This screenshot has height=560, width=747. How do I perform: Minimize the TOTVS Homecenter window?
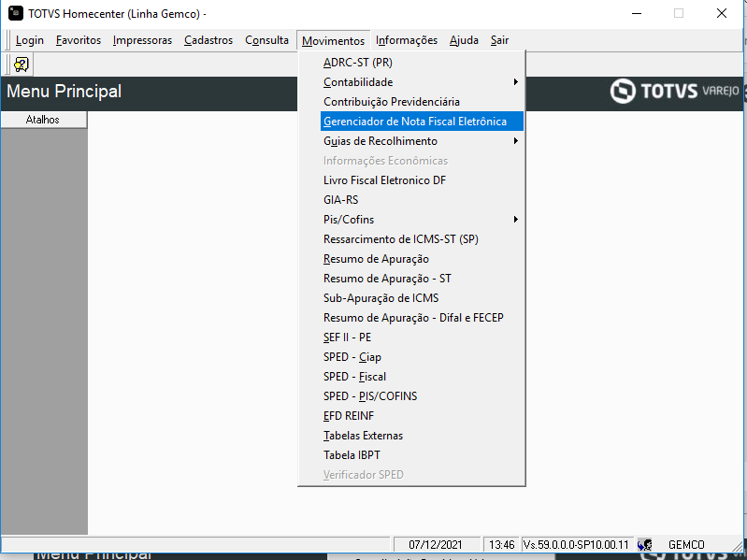[637, 13]
